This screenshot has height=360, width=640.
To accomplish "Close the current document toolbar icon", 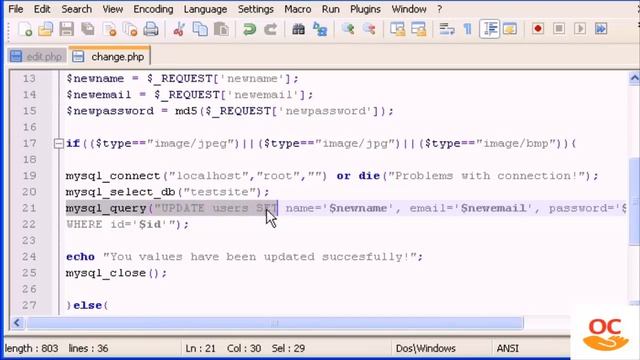I will (109, 29).
